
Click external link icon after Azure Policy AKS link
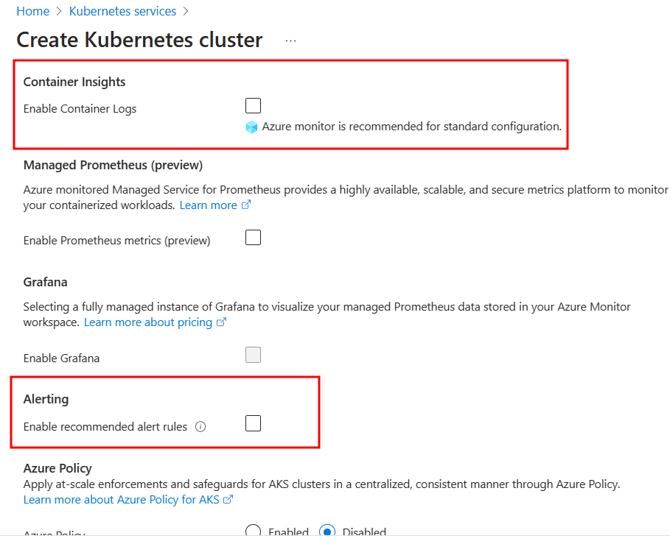click(x=229, y=500)
